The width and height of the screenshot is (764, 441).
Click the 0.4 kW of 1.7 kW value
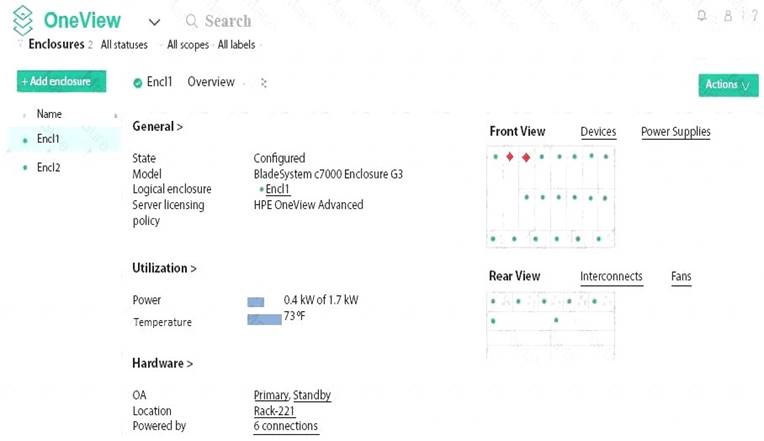[321, 300]
